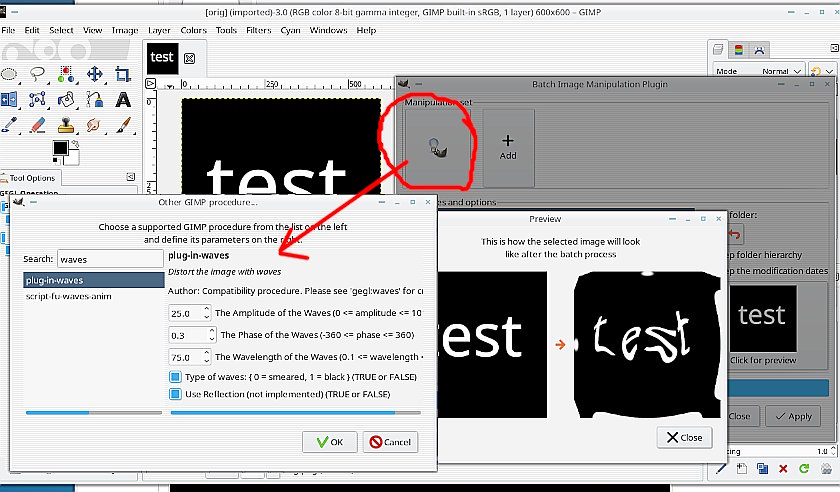The image size is (840, 492).
Task: Open the File menu
Action: [8, 31]
